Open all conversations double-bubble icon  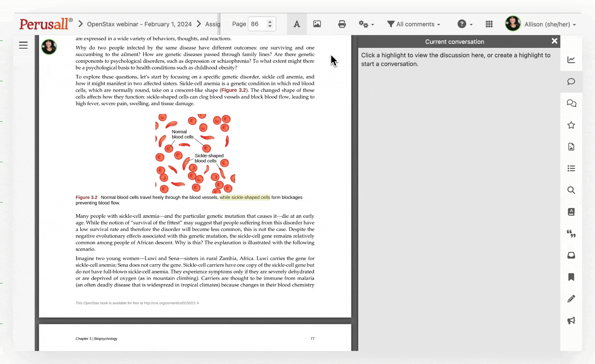point(571,103)
